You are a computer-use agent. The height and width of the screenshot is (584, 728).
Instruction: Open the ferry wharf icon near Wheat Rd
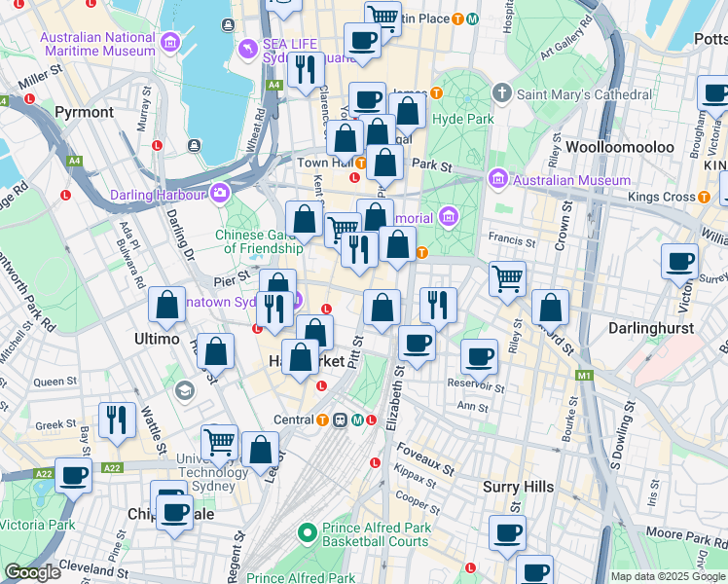coord(194,146)
